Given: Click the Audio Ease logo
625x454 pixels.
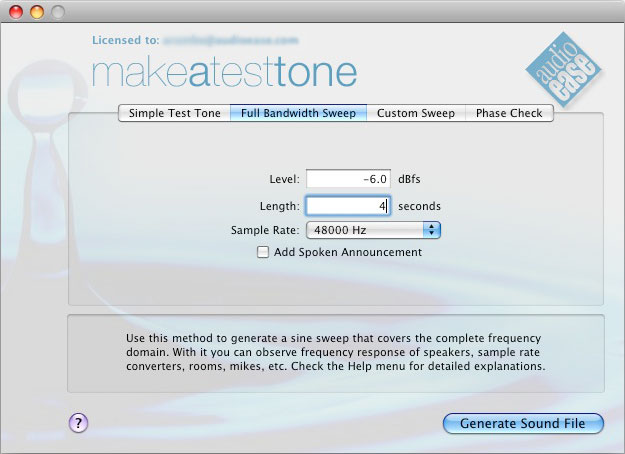Looking at the screenshot, I should [563, 69].
